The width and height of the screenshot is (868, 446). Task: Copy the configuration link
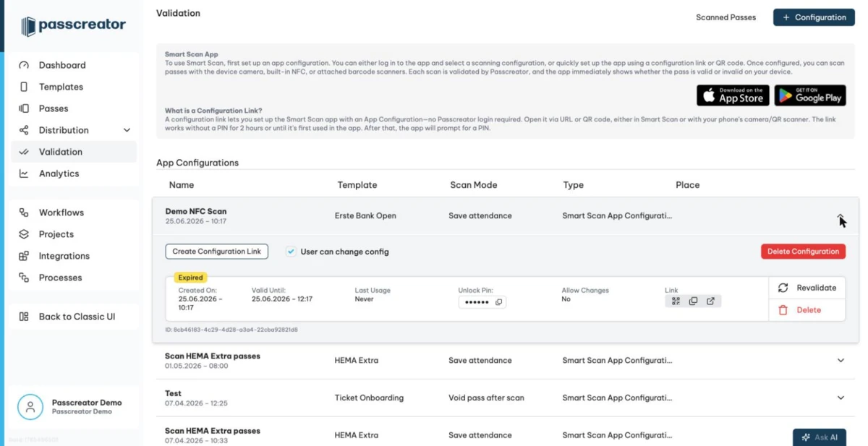click(x=693, y=301)
